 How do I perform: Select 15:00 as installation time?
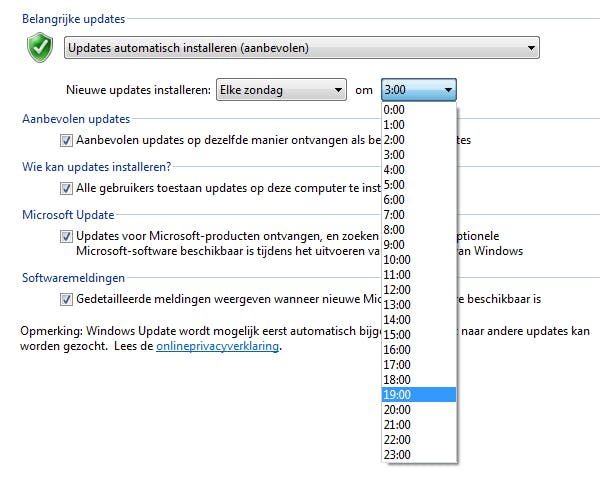pos(418,335)
